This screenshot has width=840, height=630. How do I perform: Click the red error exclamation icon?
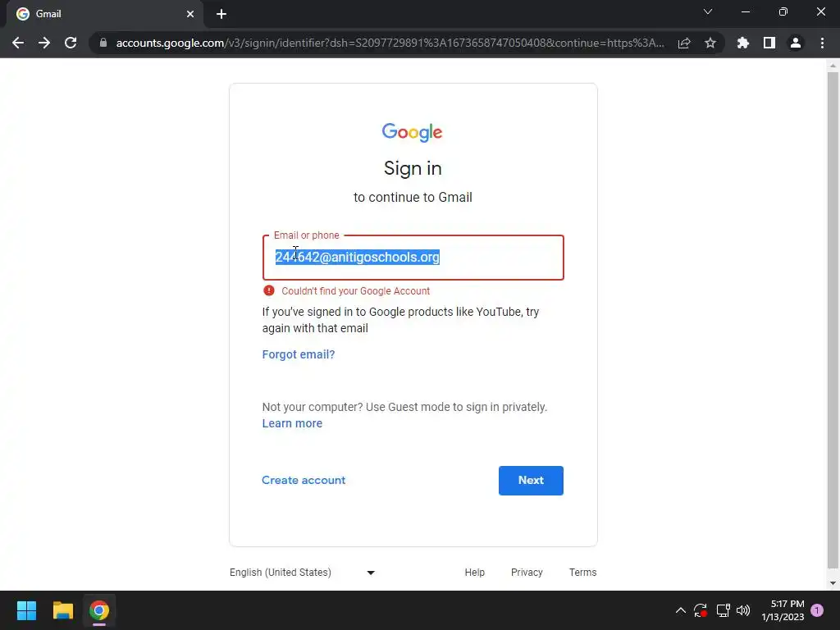269,290
